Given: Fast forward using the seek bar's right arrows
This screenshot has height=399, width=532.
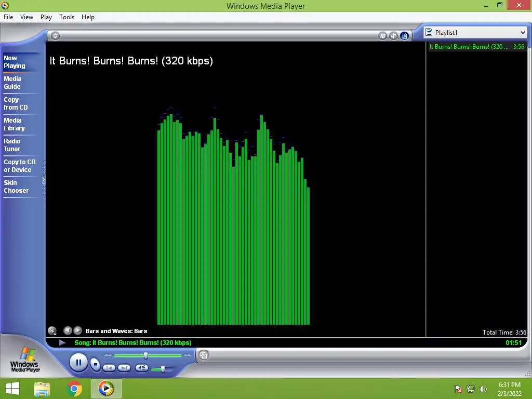Looking at the screenshot, I should (x=188, y=355).
